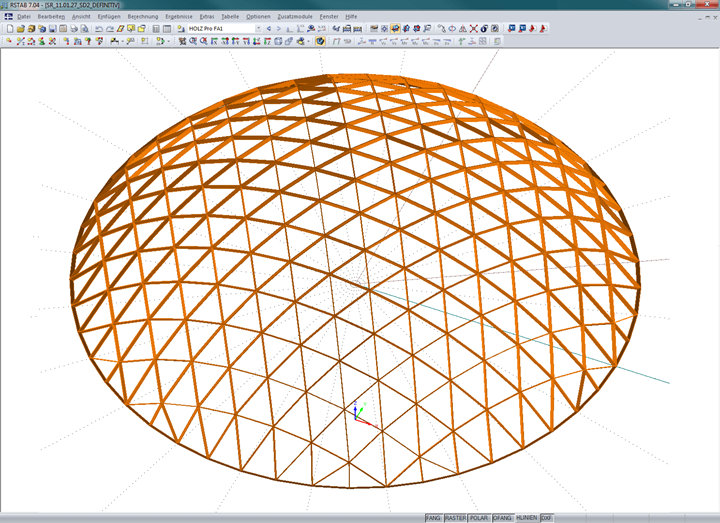This screenshot has height=523, width=720.
Task: Open the Tabelle menu
Action: tap(230, 17)
